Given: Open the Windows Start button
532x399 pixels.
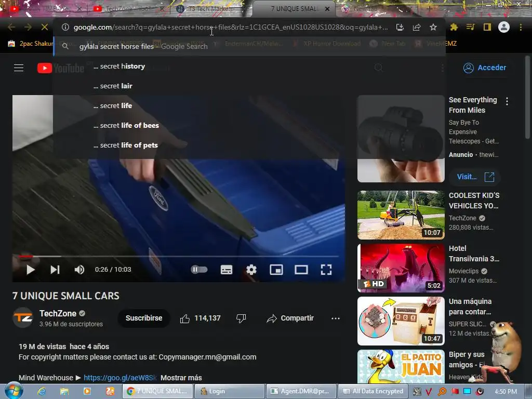Looking at the screenshot, I should (x=14, y=391).
